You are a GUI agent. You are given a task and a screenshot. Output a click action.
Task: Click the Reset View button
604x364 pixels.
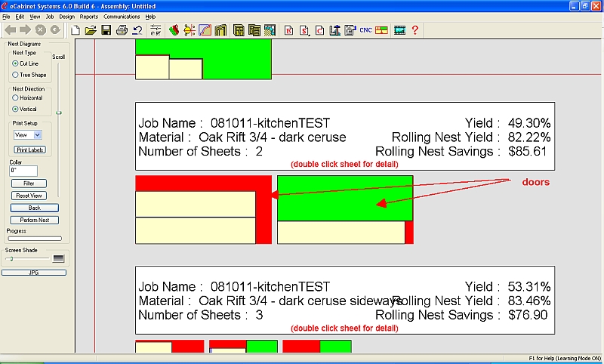(29, 196)
